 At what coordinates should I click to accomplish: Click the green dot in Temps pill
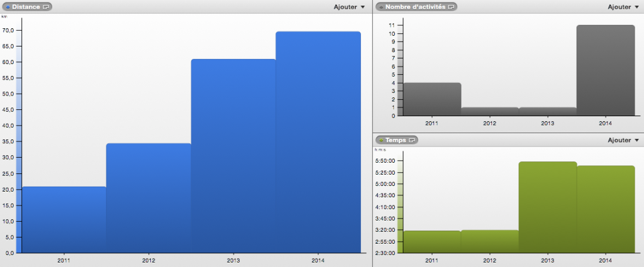pyautogui.click(x=381, y=140)
